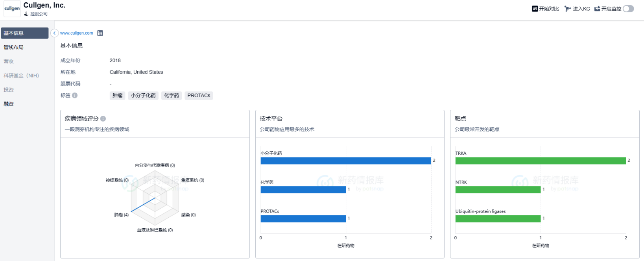The width and height of the screenshot is (644, 261).
Task: Open the 融资 sidebar section
Action: pos(9,104)
